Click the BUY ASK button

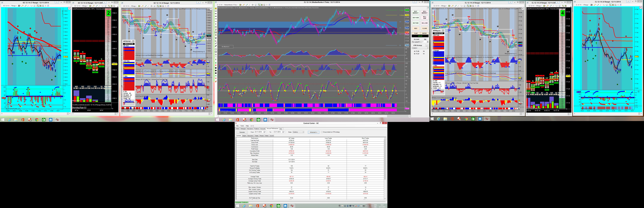[x=416, y=18]
